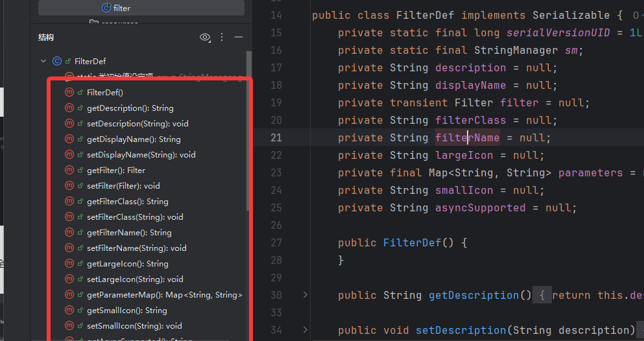Jump to getDisplayName() in the structure panel

click(133, 139)
